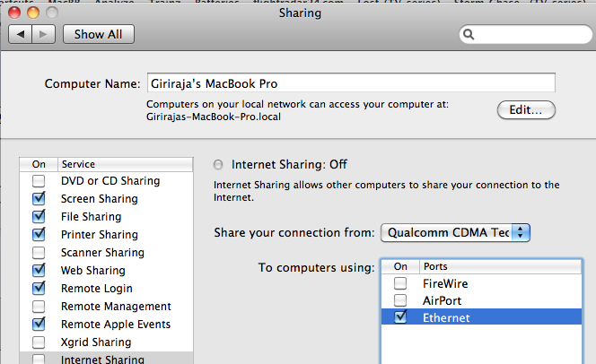596x364 pixels.
Task: Enable Xgrid Sharing checkbox
Action: pos(39,342)
